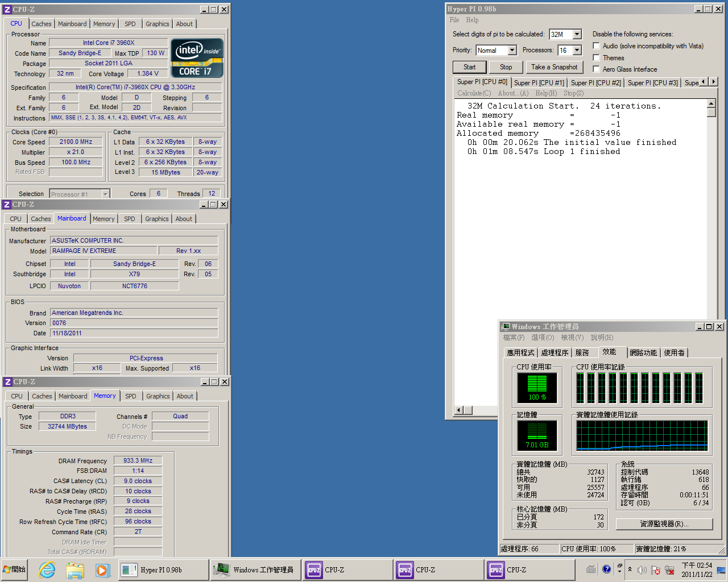Open Task Manager 檔案(F) menu
The width and height of the screenshot is (728, 582).
[514, 338]
